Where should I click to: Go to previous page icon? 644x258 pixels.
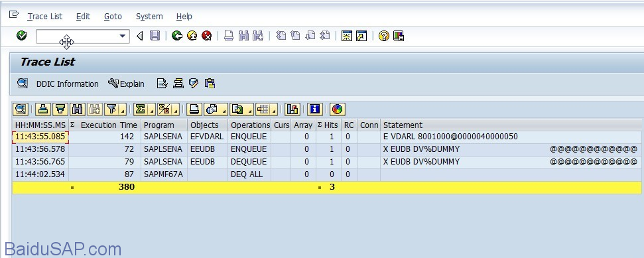[295, 36]
